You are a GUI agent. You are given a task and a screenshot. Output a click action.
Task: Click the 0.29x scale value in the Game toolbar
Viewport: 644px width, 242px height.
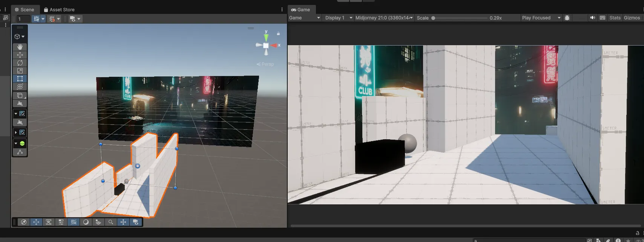coord(496,18)
